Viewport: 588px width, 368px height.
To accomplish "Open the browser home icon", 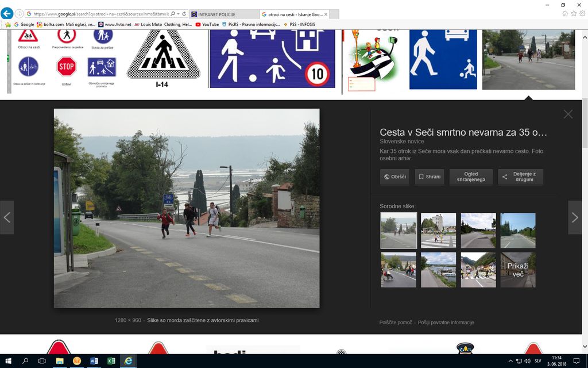I will pos(565,13).
